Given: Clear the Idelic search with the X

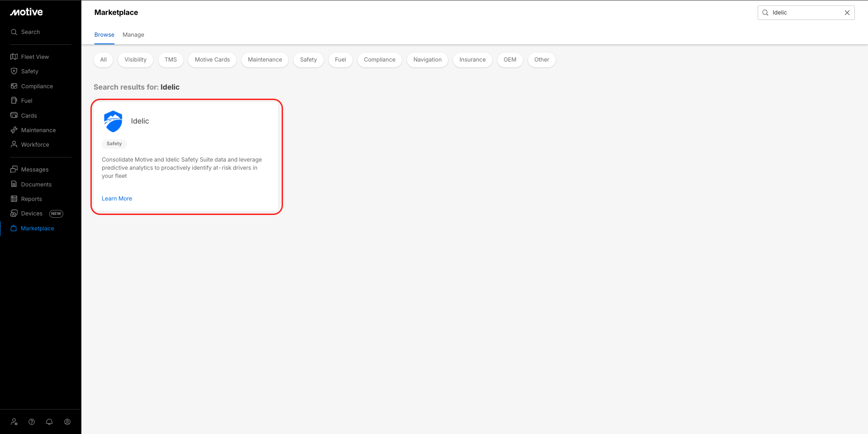Looking at the screenshot, I should (x=847, y=13).
